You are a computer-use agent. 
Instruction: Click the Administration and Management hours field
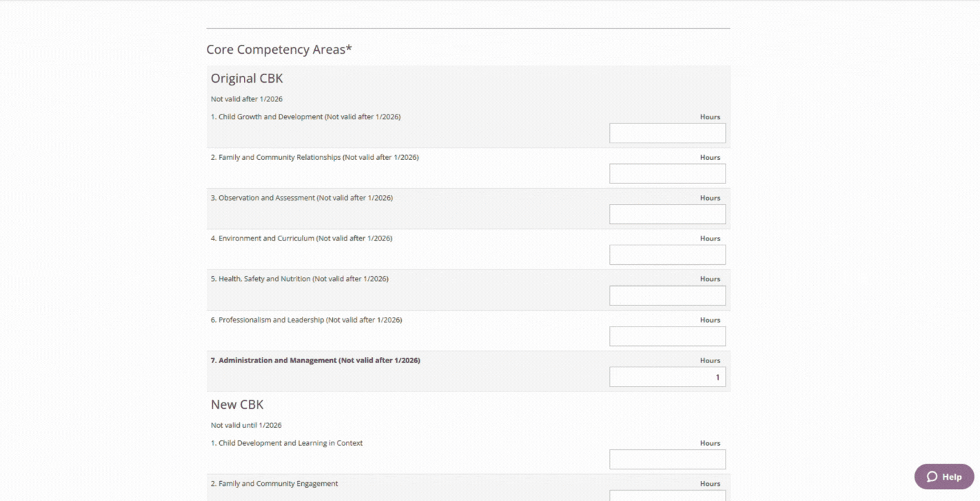[x=667, y=377]
